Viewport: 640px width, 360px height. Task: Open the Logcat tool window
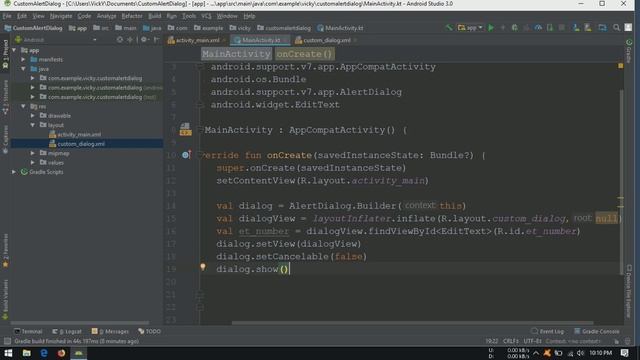(67, 331)
